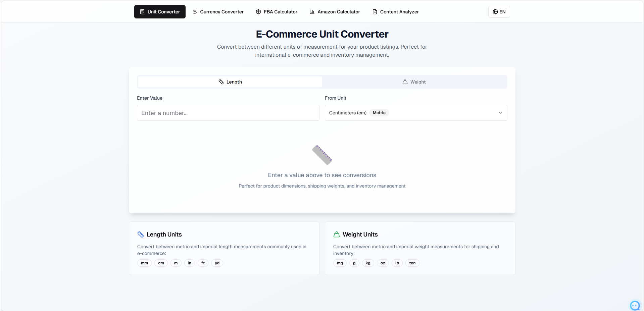Expand the From Unit chevron arrow
The width and height of the screenshot is (644, 311).
pos(500,113)
